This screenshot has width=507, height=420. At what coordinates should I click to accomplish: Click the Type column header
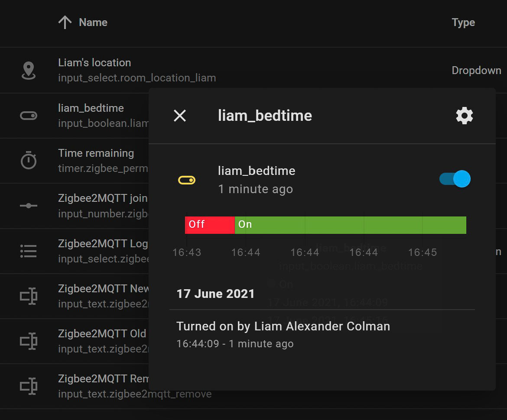[463, 22]
